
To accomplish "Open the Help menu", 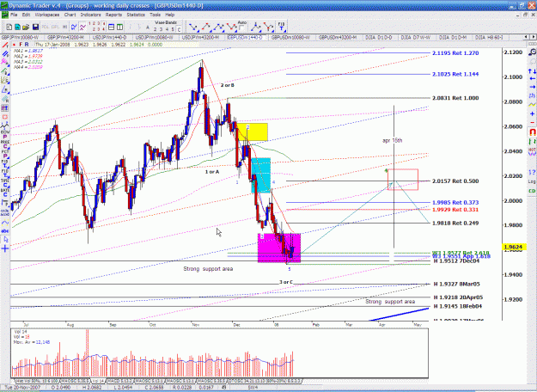I will [170, 15].
